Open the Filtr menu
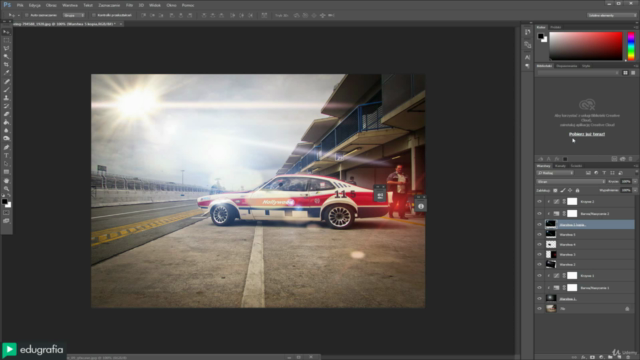The width and height of the screenshot is (640, 360). (x=129, y=5)
